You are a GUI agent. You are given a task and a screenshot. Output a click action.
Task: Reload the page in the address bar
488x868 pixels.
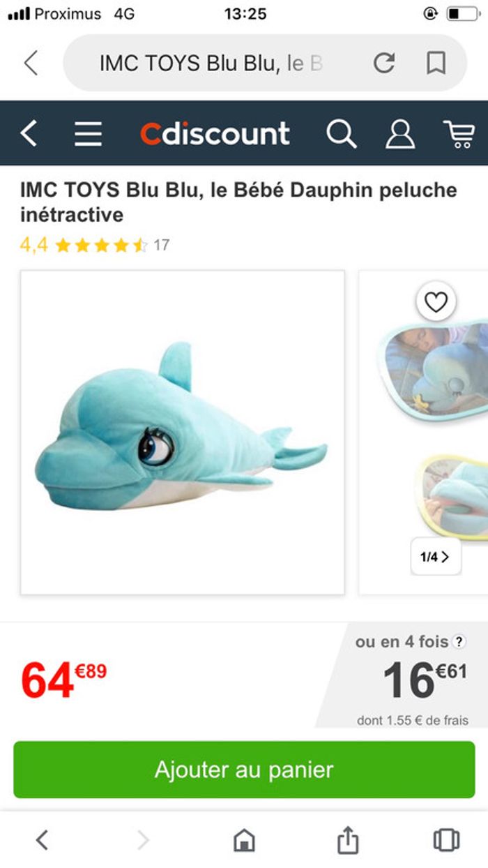[383, 63]
